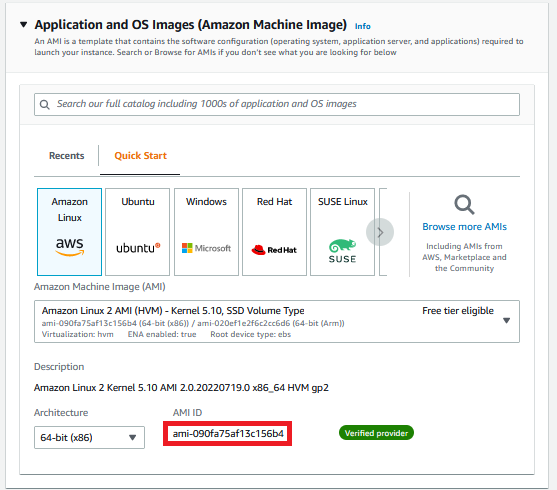
Task: Click the Root device type: ebs text
Action: 250,334
